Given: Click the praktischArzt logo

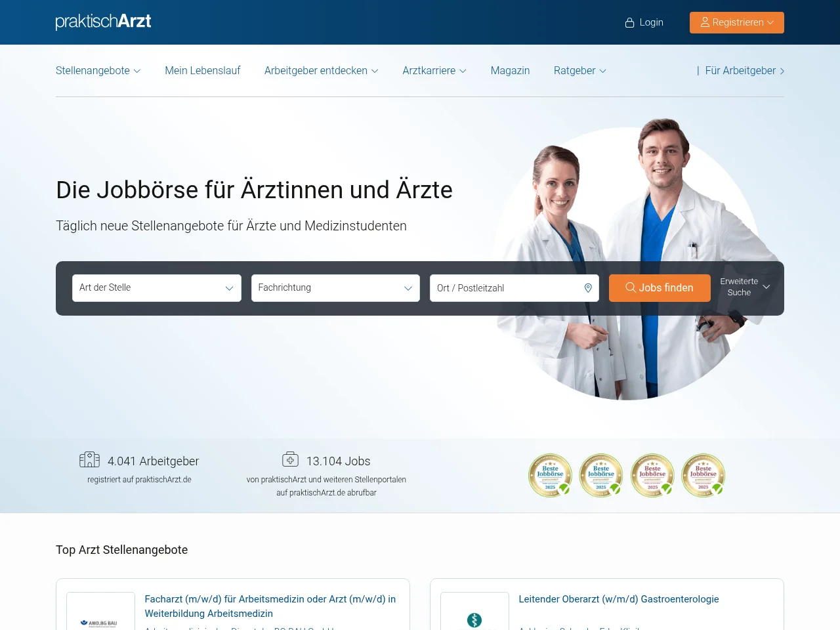Looking at the screenshot, I should 103,22.
